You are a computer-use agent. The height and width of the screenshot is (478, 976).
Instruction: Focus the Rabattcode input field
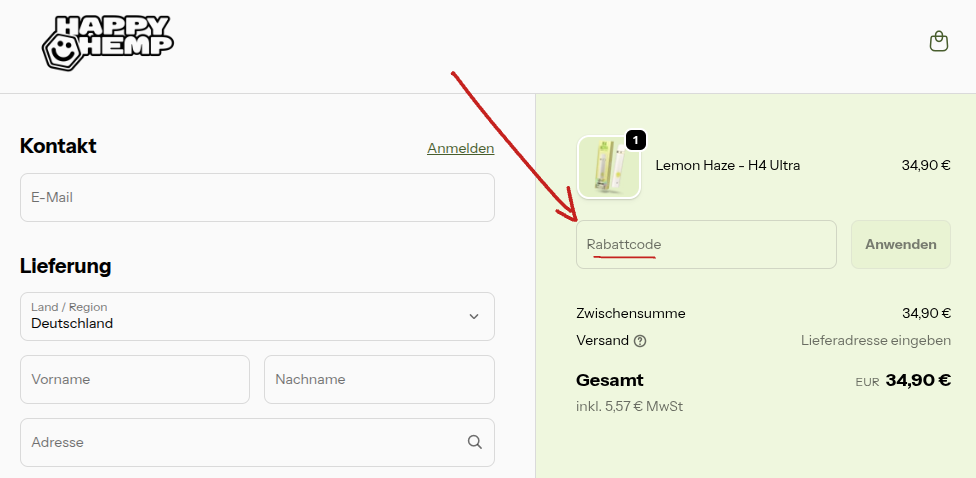coord(706,245)
